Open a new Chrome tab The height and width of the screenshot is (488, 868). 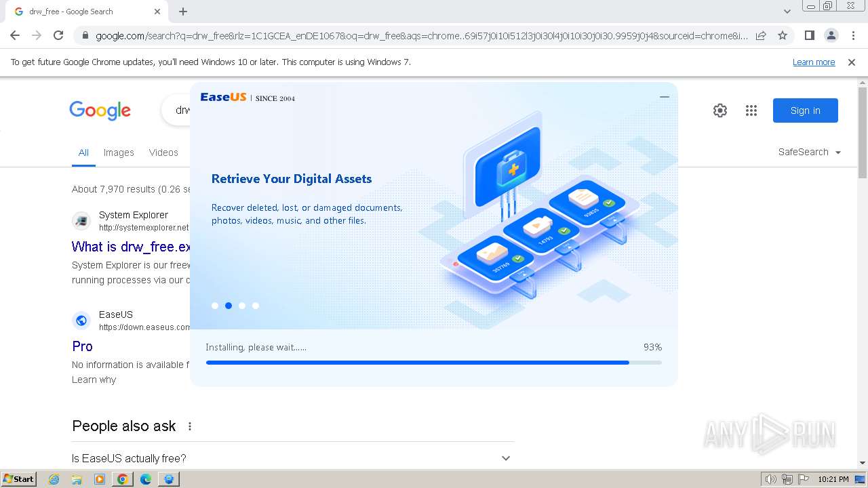pos(183,12)
